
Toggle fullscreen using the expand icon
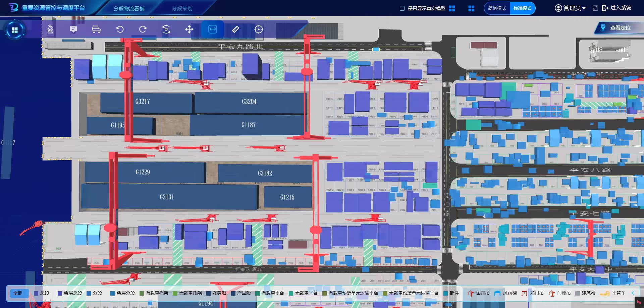tap(595, 8)
